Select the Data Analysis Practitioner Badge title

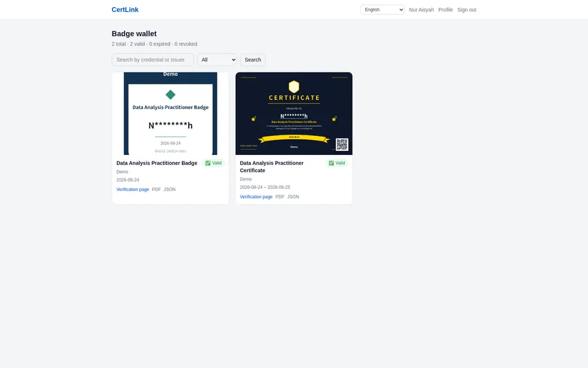pyautogui.click(x=157, y=163)
